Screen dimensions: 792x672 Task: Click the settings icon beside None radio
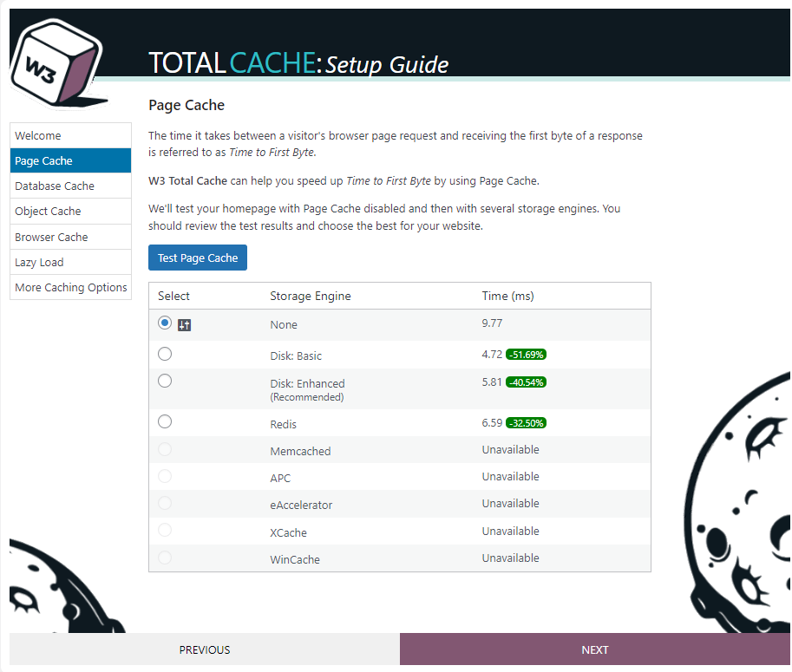click(185, 325)
